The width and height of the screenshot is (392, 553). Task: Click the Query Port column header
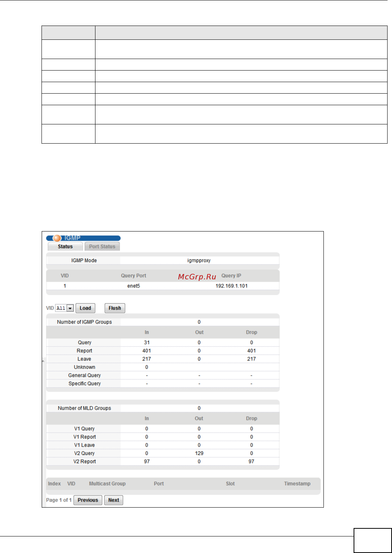point(133,276)
